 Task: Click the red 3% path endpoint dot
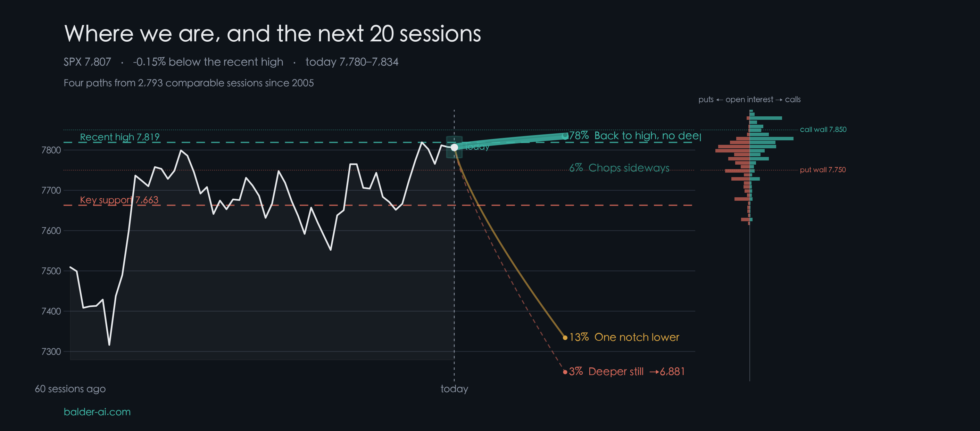[x=565, y=372]
